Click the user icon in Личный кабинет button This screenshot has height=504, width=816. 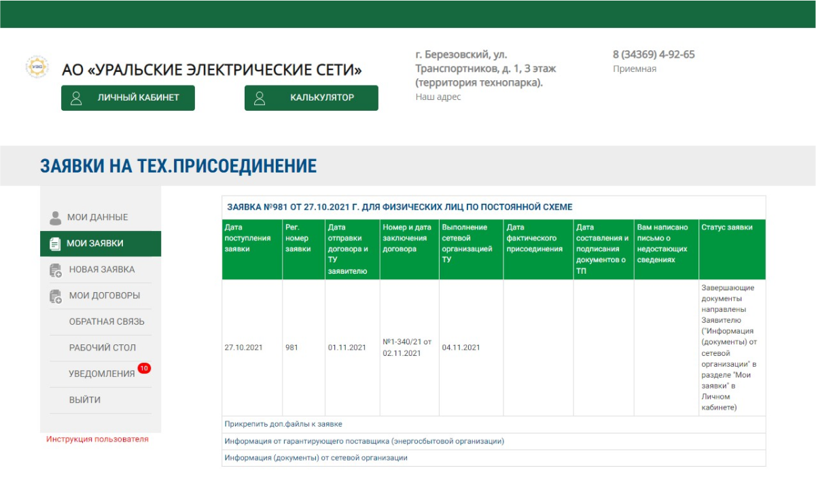(76, 98)
